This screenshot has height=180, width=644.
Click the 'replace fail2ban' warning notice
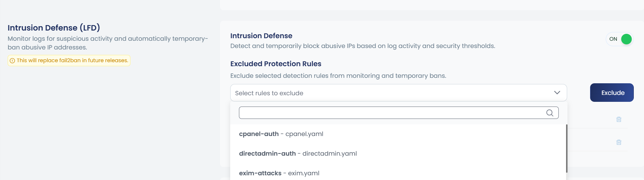pyautogui.click(x=69, y=60)
